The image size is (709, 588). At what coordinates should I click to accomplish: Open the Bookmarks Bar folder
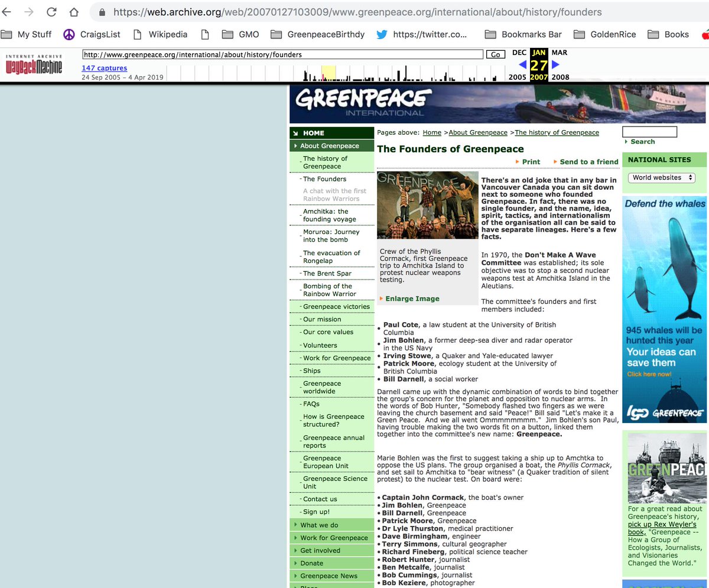[523, 34]
